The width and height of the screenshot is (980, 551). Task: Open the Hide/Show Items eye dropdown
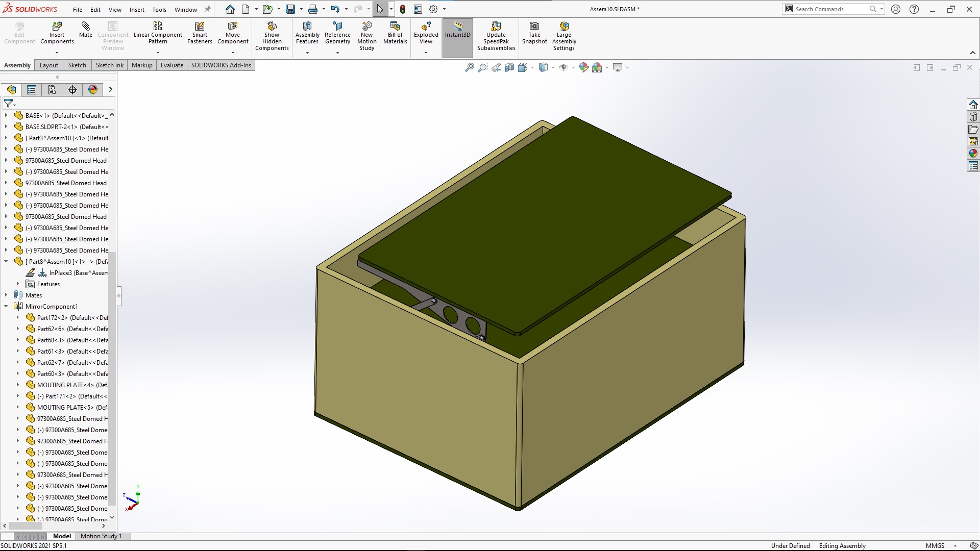(x=573, y=67)
